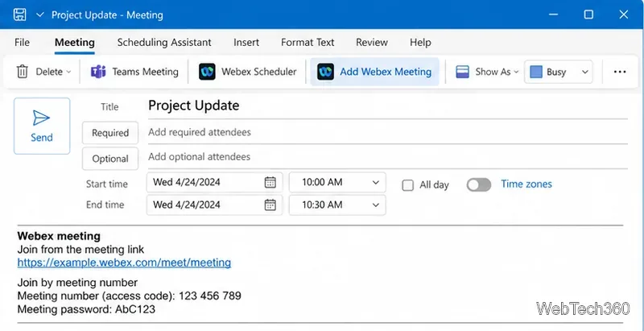Open the Format Text tab
Viewport: 644px width, 331px height.
pyautogui.click(x=308, y=43)
